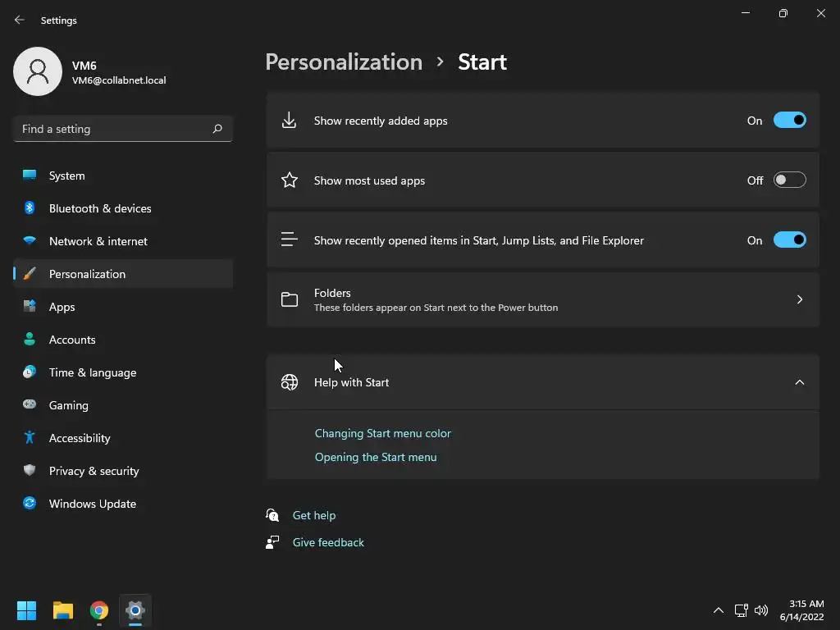Click the network tray icon
The height and width of the screenshot is (630, 840).
(x=741, y=610)
